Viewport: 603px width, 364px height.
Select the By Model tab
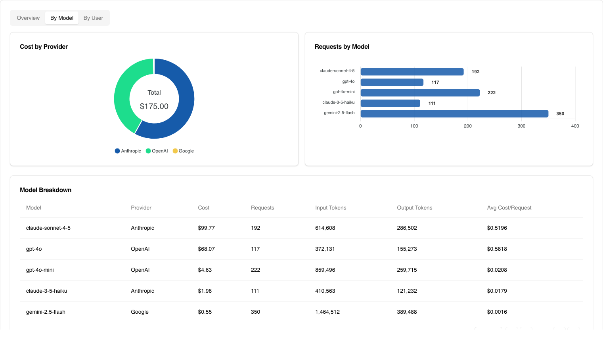[x=62, y=18]
